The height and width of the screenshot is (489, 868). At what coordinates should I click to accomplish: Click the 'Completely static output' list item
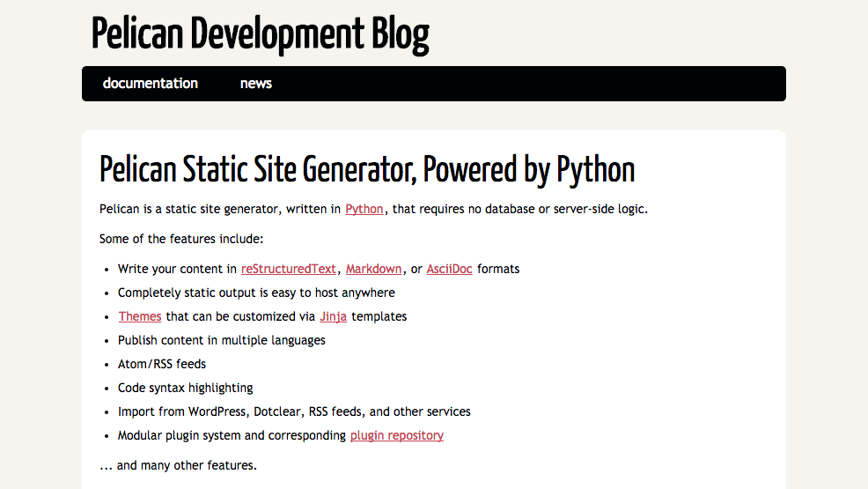pos(256,293)
